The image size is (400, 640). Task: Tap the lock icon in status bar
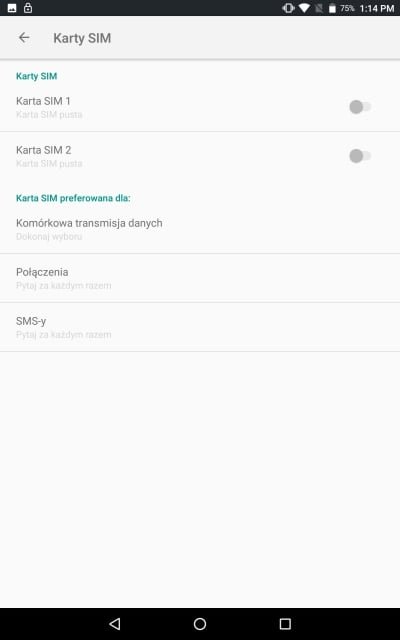28,7
